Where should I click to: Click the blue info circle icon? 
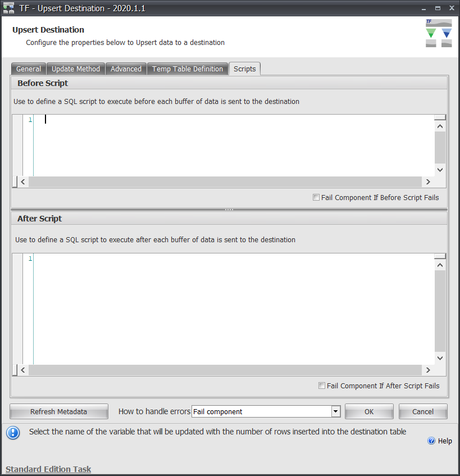pyautogui.click(x=12, y=432)
